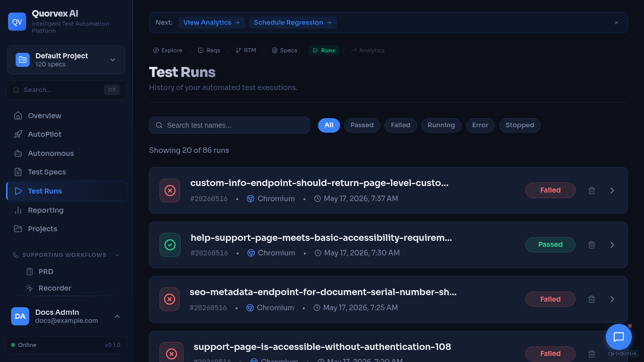Image resolution: width=644 pixels, height=362 pixels.
Task: Open the chat assistant bubble
Action: pyautogui.click(x=619, y=337)
